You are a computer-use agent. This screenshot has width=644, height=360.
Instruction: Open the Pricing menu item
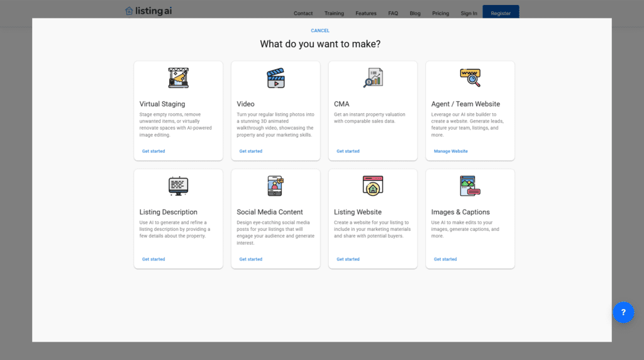(x=440, y=13)
